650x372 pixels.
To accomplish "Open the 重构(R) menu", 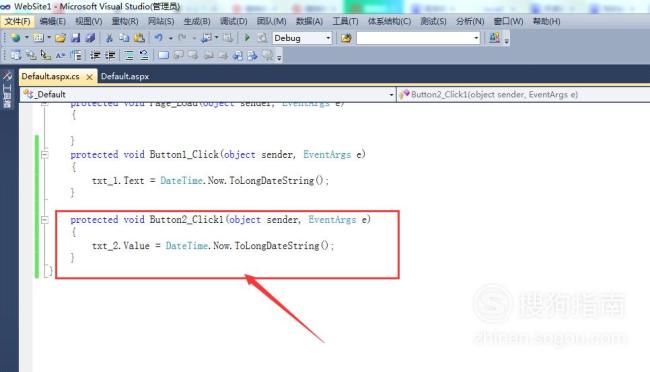I will pos(125,21).
